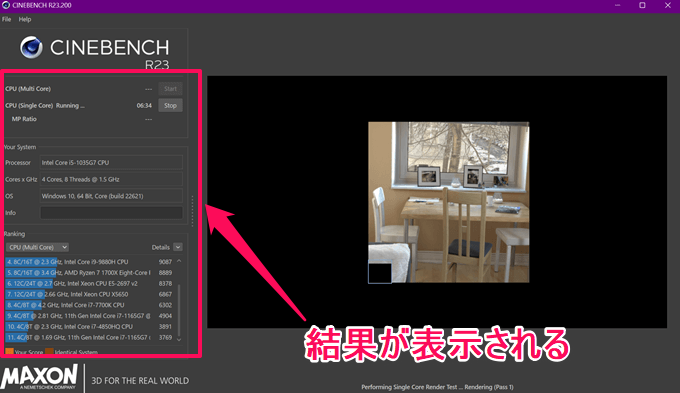This screenshot has width=680, height=393.
Task: Click the rendered room preview image
Action: [448, 202]
